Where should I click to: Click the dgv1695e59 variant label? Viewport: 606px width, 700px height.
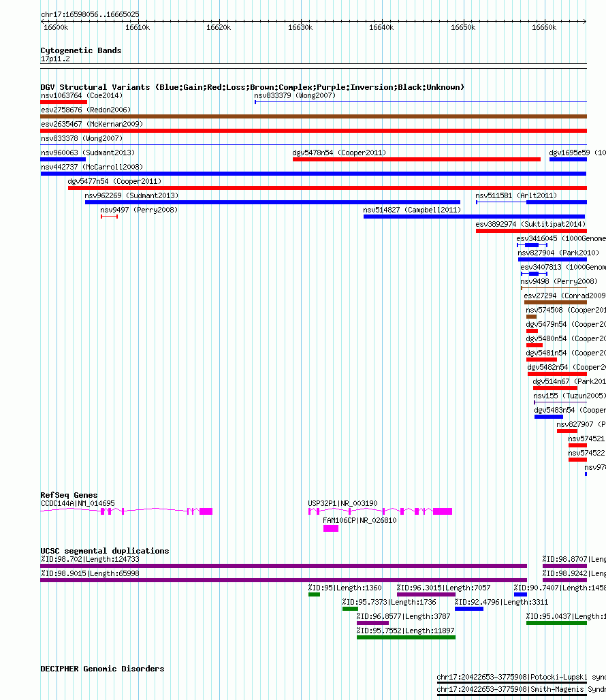coord(577,153)
